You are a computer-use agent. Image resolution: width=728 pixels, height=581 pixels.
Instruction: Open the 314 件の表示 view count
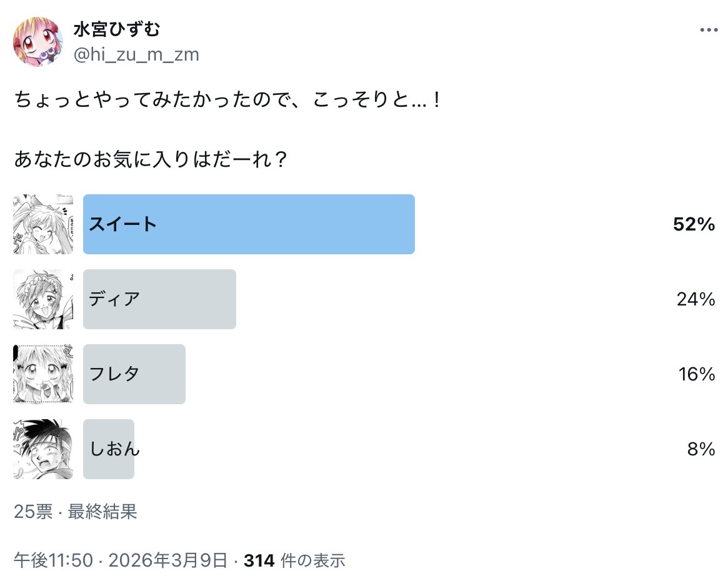click(294, 560)
